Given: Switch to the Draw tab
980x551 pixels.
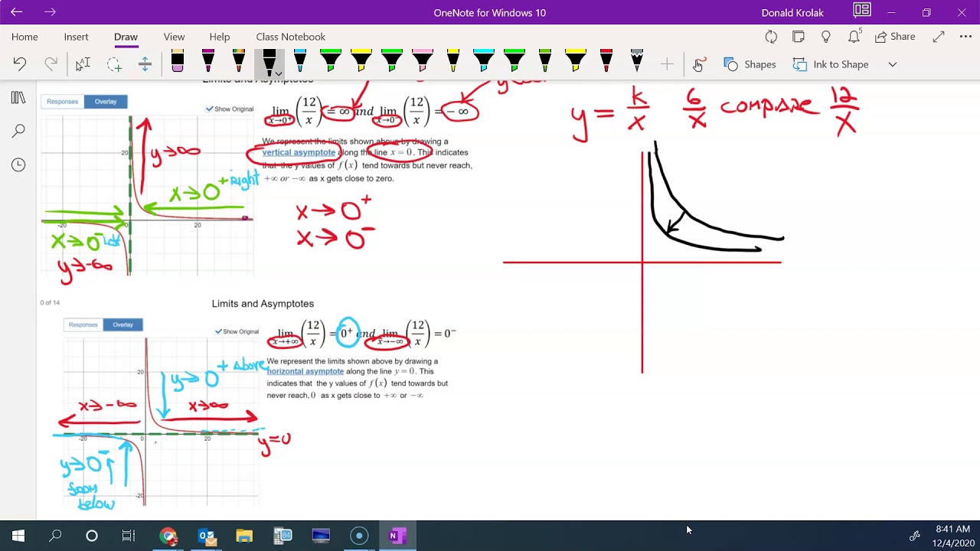Looking at the screenshot, I should pyautogui.click(x=126, y=37).
